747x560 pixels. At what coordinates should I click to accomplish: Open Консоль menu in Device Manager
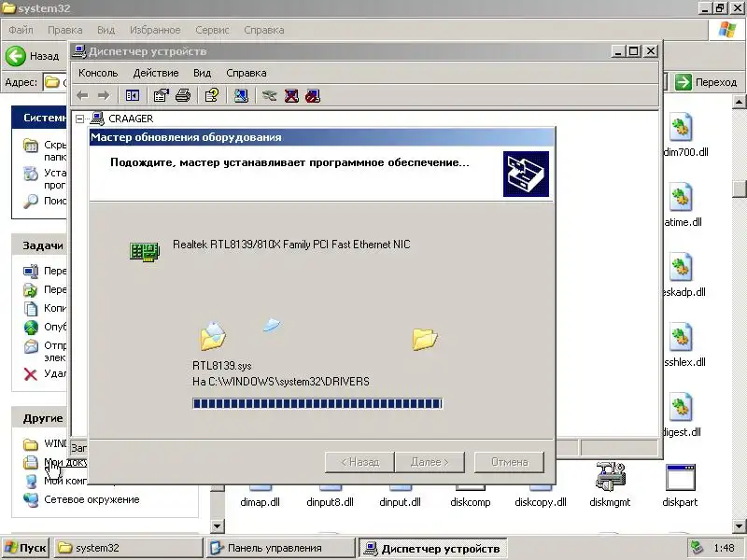pyautogui.click(x=98, y=73)
